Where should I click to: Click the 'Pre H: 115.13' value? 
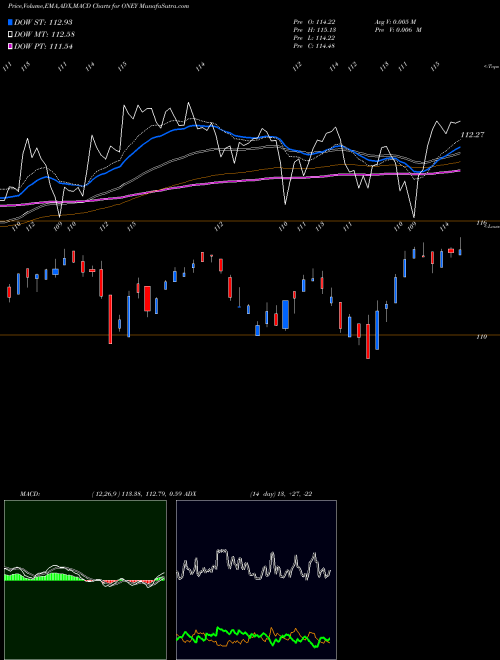(x=314, y=30)
